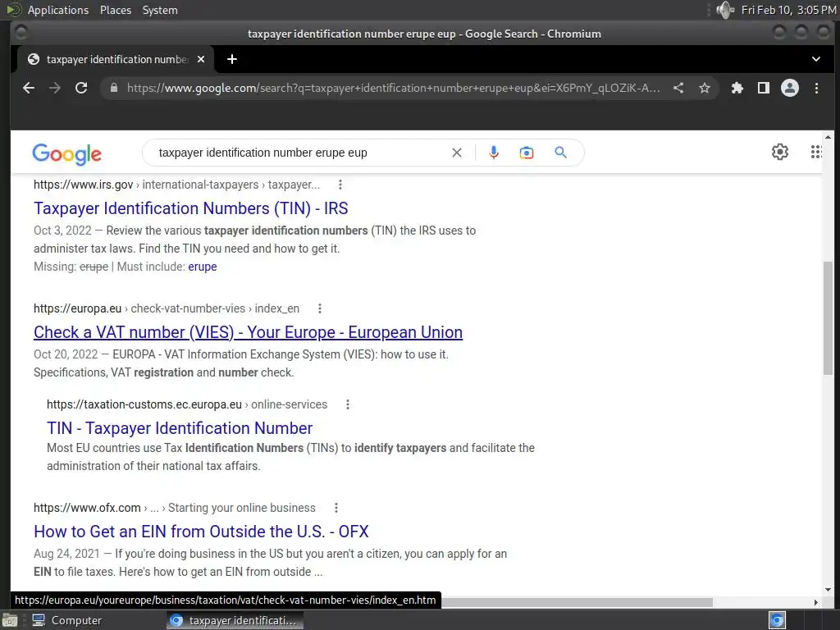Image resolution: width=840 pixels, height=630 pixels.
Task: Click the volume icon in system tray
Action: coord(725,10)
